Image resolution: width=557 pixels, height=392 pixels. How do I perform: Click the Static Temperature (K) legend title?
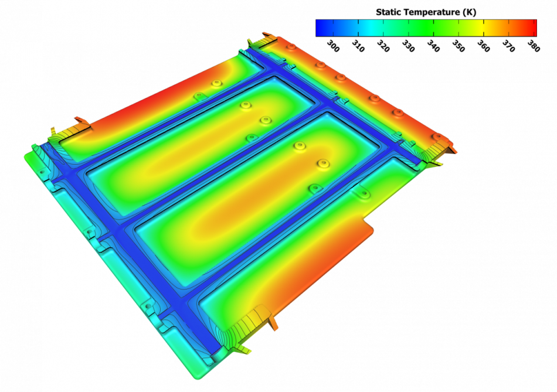click(426, 12)
